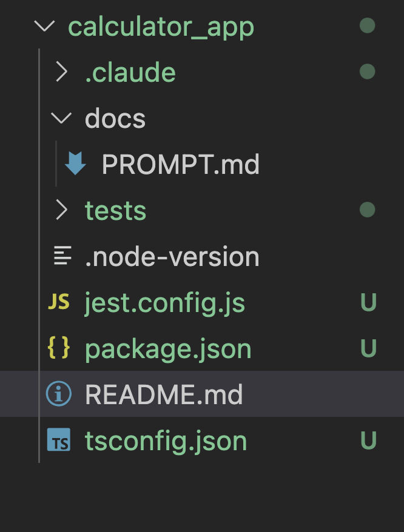Open the package.json file name
The width and height of the screenshot is (404, 532).
(x=168, y=349)
